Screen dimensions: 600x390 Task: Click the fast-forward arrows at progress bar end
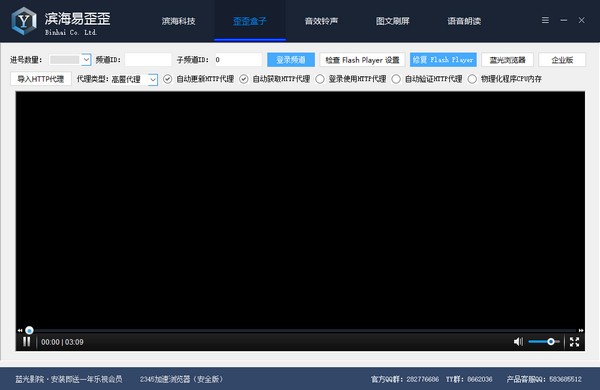(581, 330)
